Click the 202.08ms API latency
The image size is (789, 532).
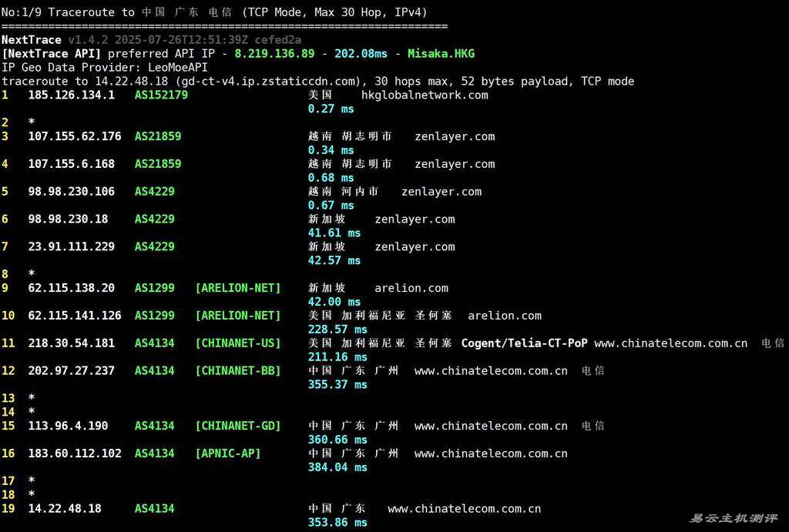[361, 54]
